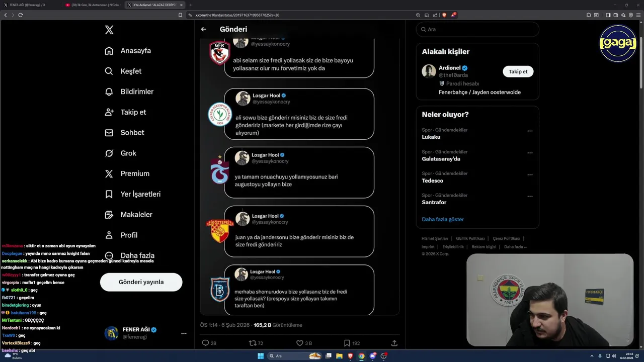The image size is (644, 362).
Task: Open the browser hamburger menu
Action: click(638, 15)
